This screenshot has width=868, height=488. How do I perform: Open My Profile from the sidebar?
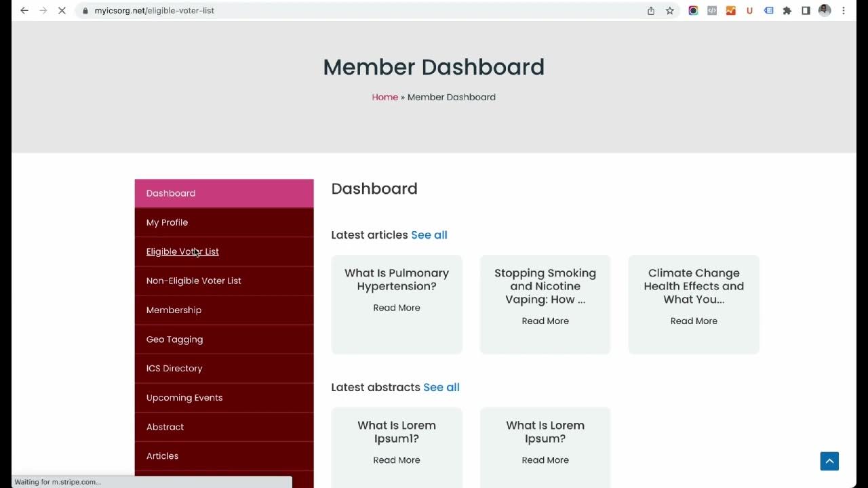click(x=224, y=222)
